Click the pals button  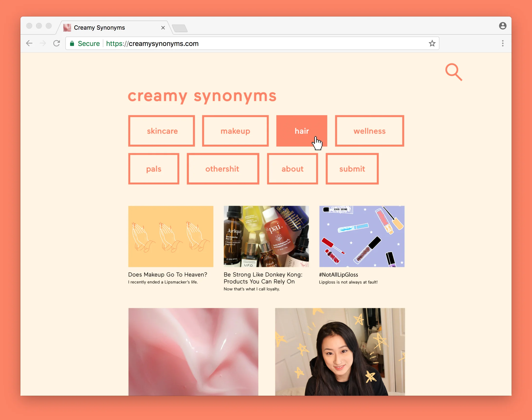pos(154,169)
